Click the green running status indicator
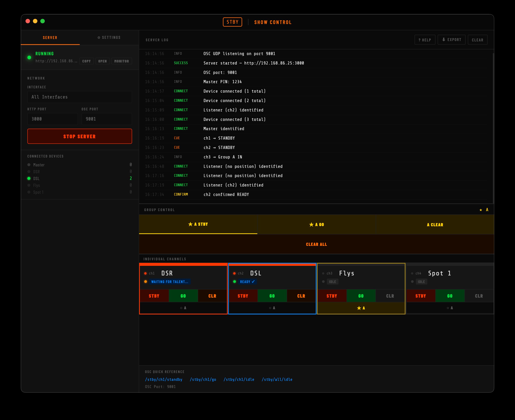The height and width of the screenshot is (420, 515). (29, 57)
